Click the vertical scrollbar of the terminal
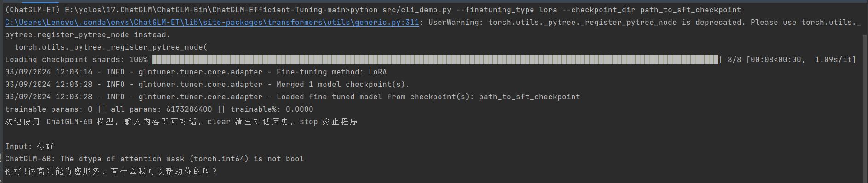This screenshot has height=183, width=868. (x=865, y=108)
